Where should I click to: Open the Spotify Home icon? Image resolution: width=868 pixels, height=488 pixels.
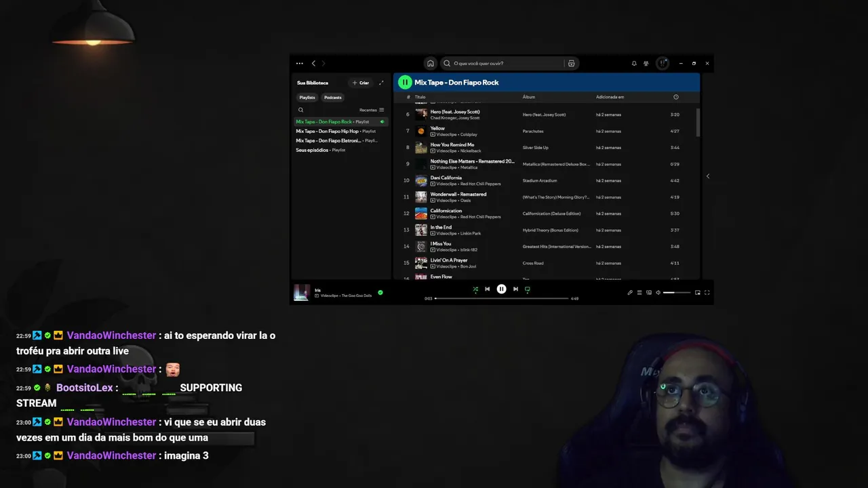click(430, 63)
